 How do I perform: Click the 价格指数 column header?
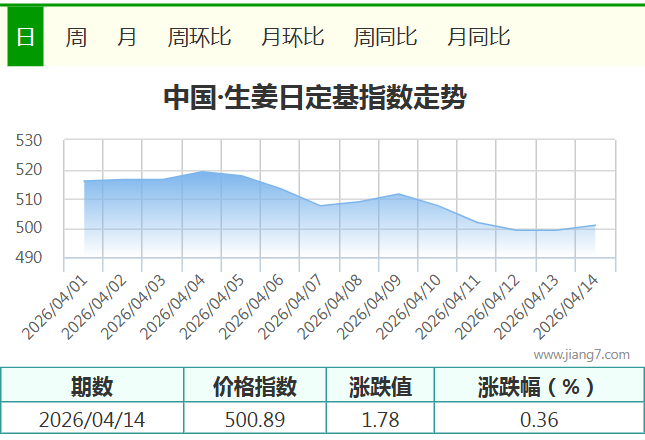coord(255,386)
